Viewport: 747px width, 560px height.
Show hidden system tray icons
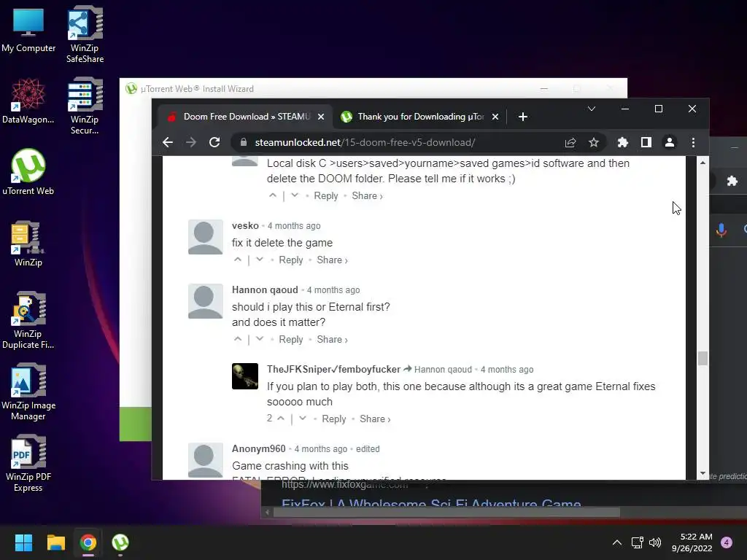(x=617, y=542)
